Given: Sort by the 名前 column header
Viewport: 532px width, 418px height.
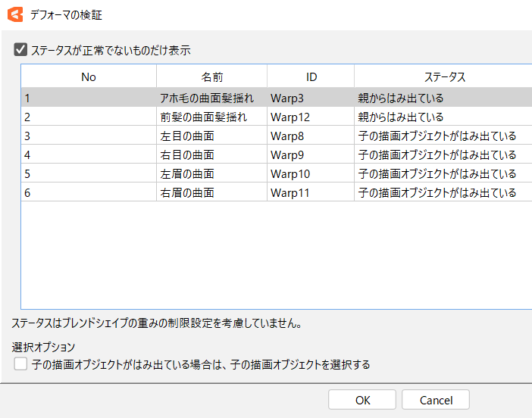Looking at the screenshot, I should point(211,76).
